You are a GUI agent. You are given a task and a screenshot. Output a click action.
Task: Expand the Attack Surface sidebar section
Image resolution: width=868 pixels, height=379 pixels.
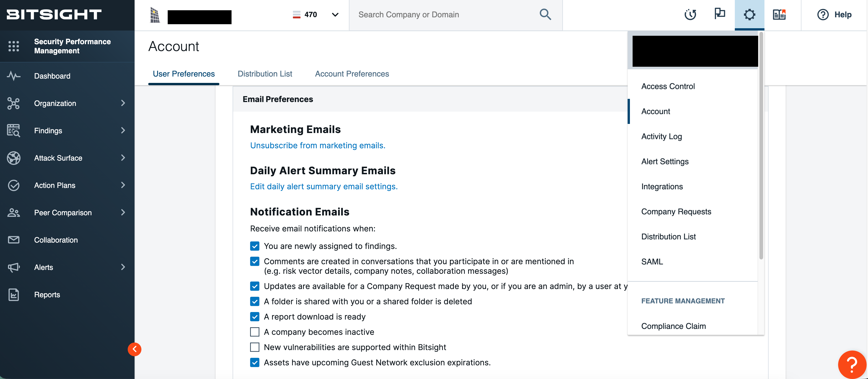pyautogui.click(x=123, y=158)
